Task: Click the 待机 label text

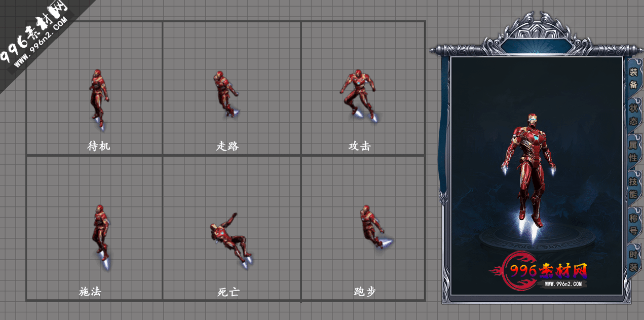Action: tap(99, 146)
